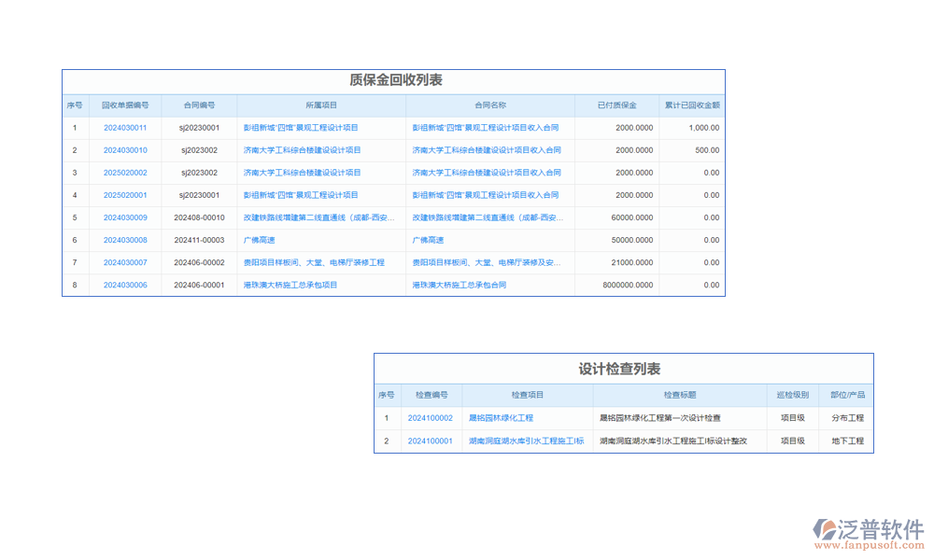Open recovery record 2024030010
The height and width of the screenshot is (560, 934).
[125, 150]
